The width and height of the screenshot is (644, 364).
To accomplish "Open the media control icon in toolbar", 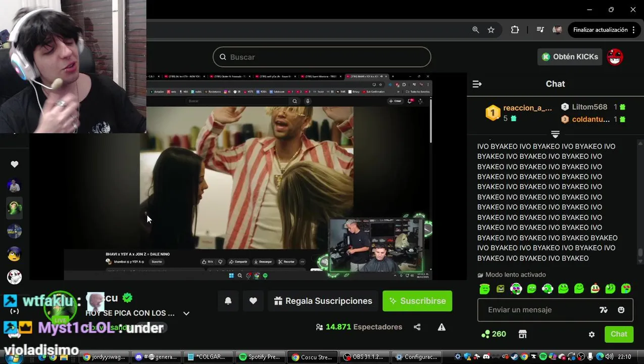I will click(x=540, y=30).
